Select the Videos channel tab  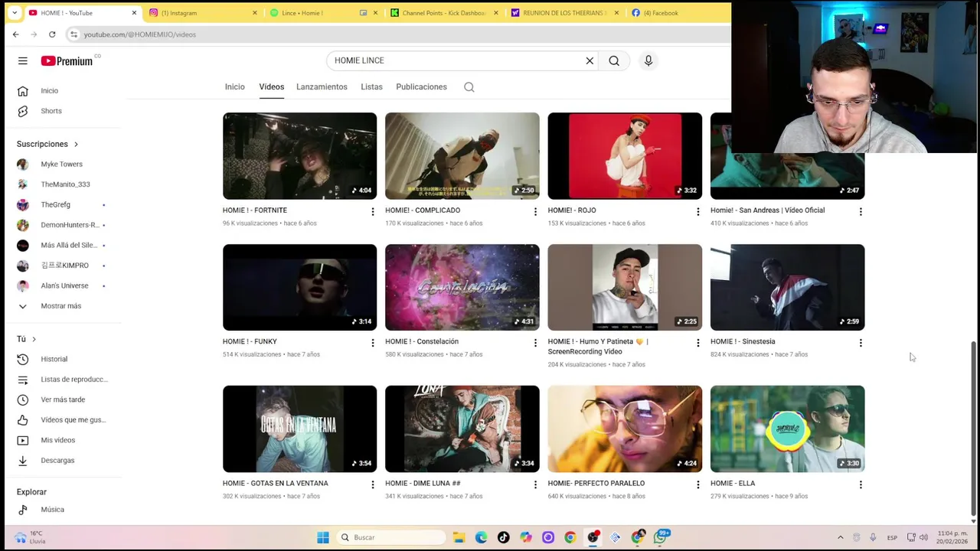(271, 86)
